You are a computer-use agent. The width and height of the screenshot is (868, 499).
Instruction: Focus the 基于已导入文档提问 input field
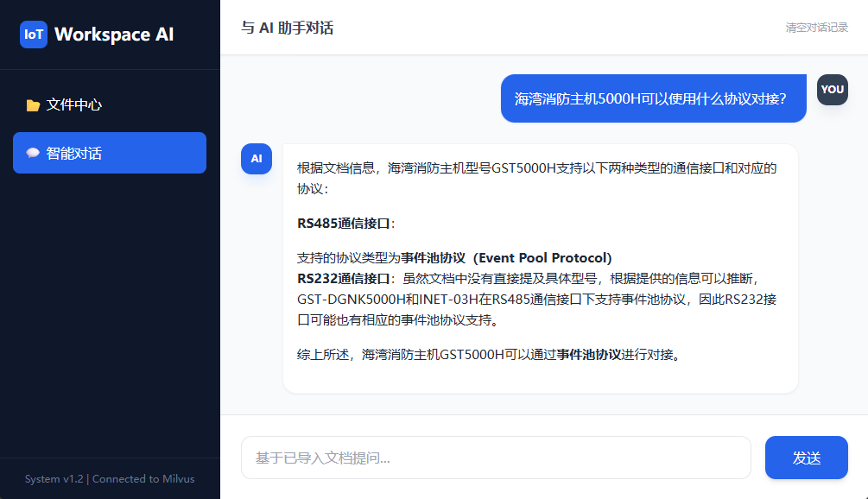coord(496,458)
